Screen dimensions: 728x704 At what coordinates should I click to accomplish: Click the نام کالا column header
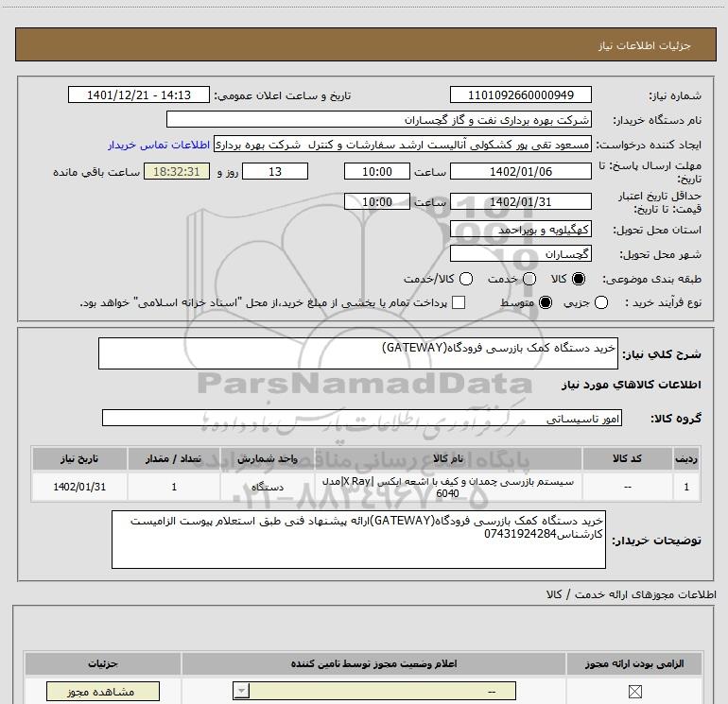448,458
